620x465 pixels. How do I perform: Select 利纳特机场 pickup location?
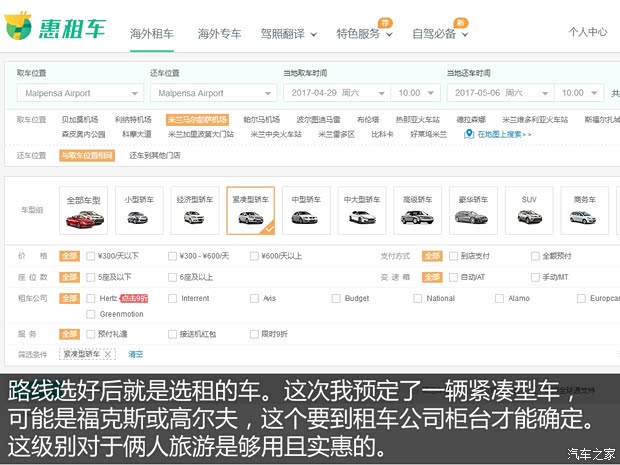coord(133,119)
